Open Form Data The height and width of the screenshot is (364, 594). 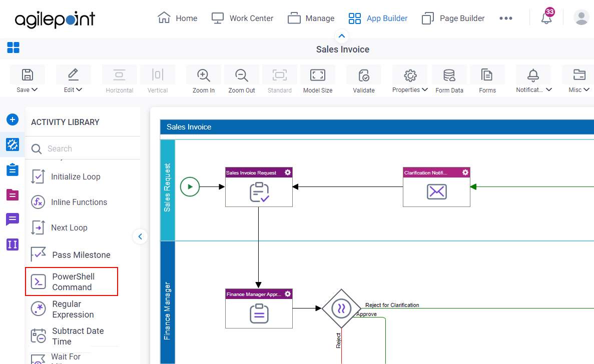coord(449,79)
